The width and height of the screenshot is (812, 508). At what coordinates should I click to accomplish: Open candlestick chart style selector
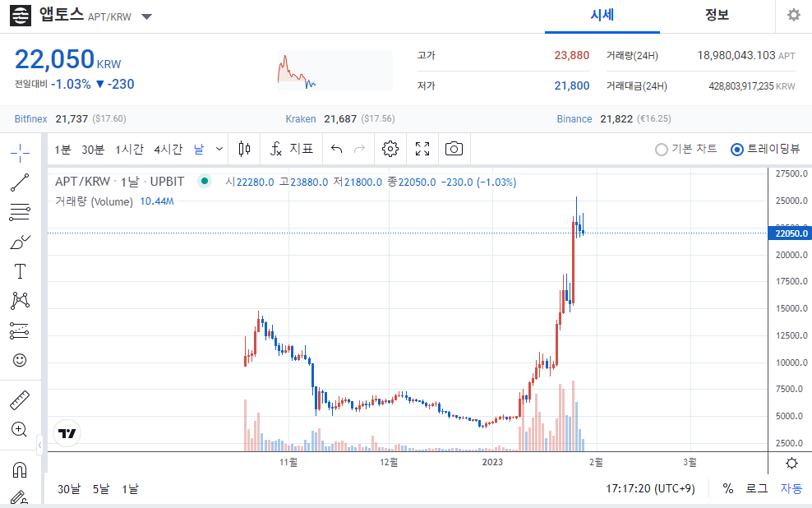244,149
